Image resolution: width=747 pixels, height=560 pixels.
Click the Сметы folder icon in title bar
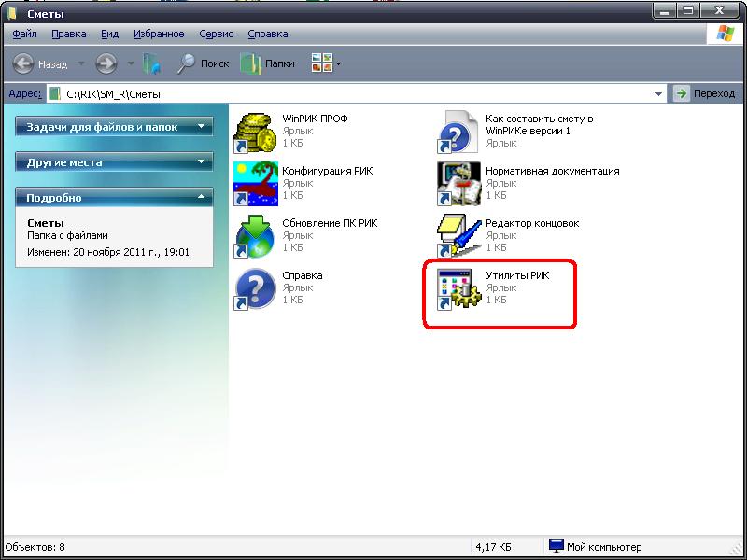11,13
